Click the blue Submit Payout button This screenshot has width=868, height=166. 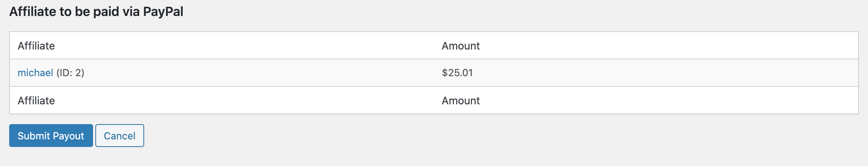(x=51, y=136)
